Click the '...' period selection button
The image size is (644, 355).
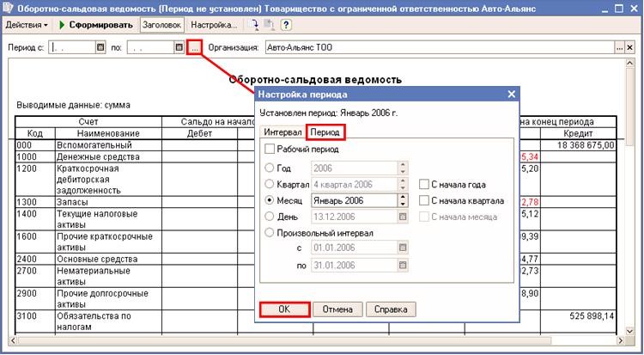pos(195,47)
